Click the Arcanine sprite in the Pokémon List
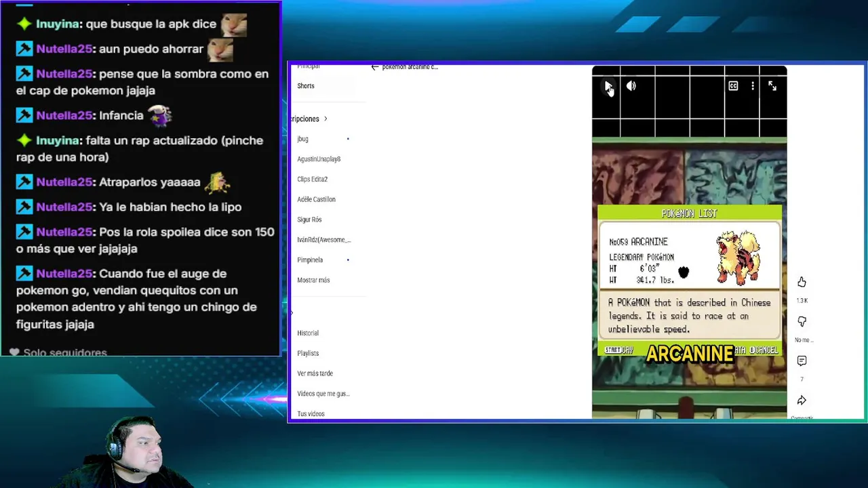This screenshot has height=488, width=868. (738, 258)
